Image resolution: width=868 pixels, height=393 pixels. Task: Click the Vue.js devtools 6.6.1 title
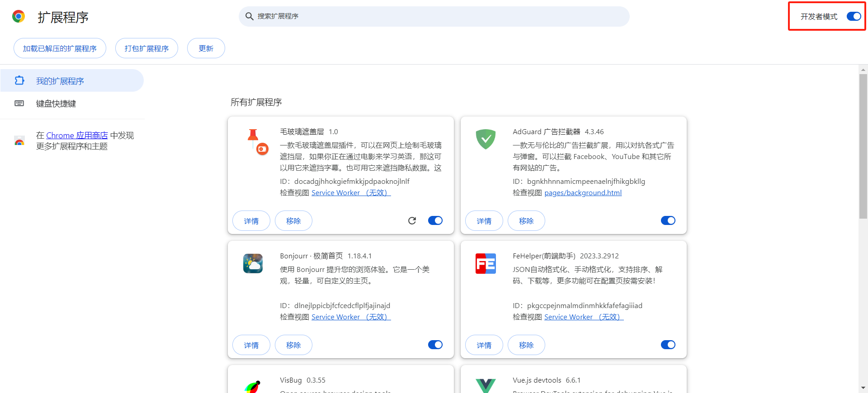pos(547,380)
